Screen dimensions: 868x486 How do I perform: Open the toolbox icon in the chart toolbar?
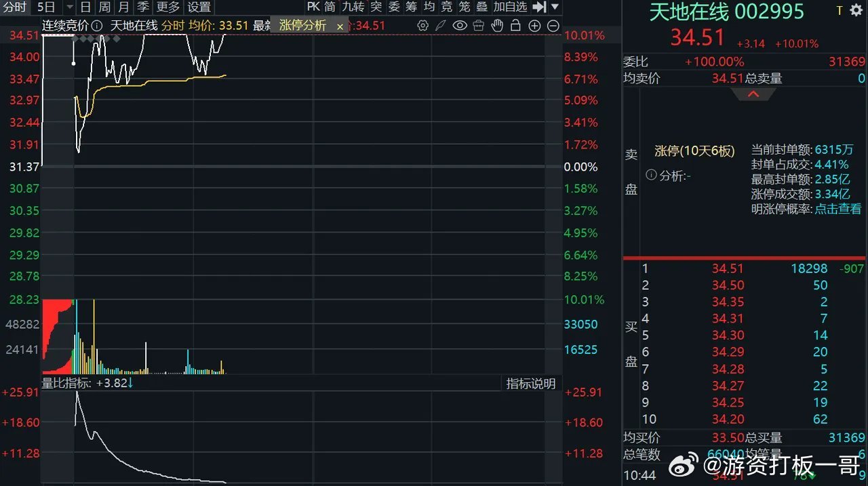478,25
